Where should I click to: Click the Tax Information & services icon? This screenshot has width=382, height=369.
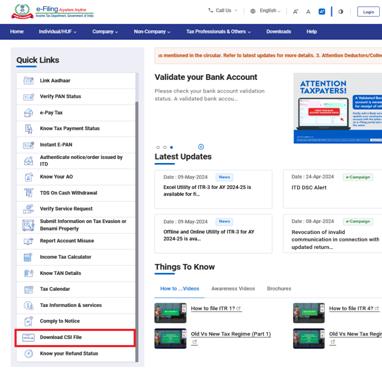28,305
